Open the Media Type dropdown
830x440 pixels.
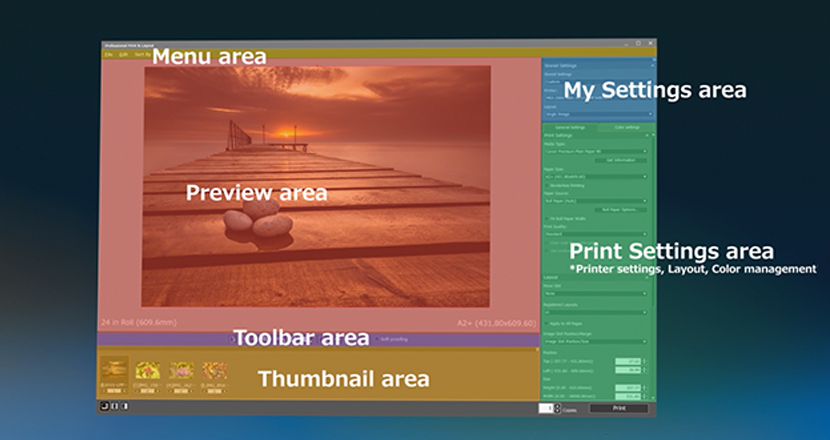(596, 151)
